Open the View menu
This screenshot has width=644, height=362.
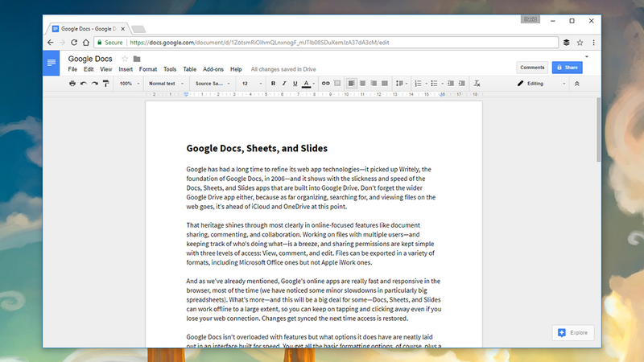point(106,69)
